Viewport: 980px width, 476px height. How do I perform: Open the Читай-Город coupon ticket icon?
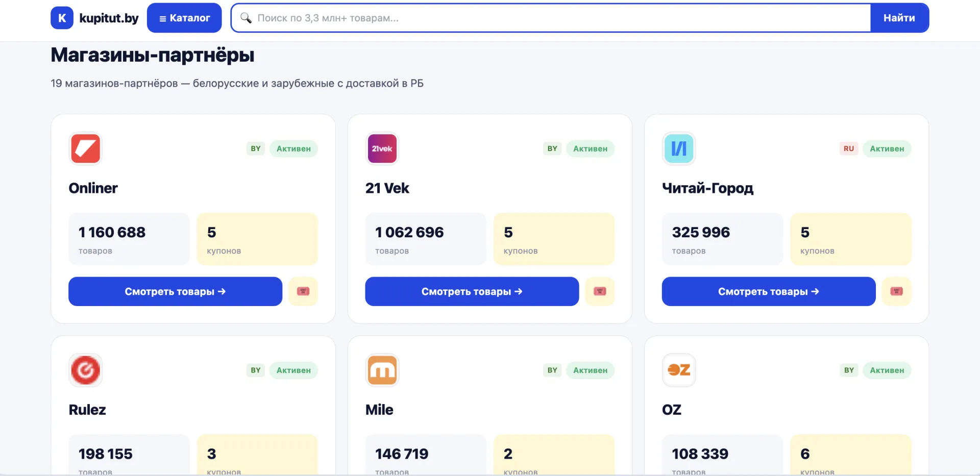click(x=897, y=291)
